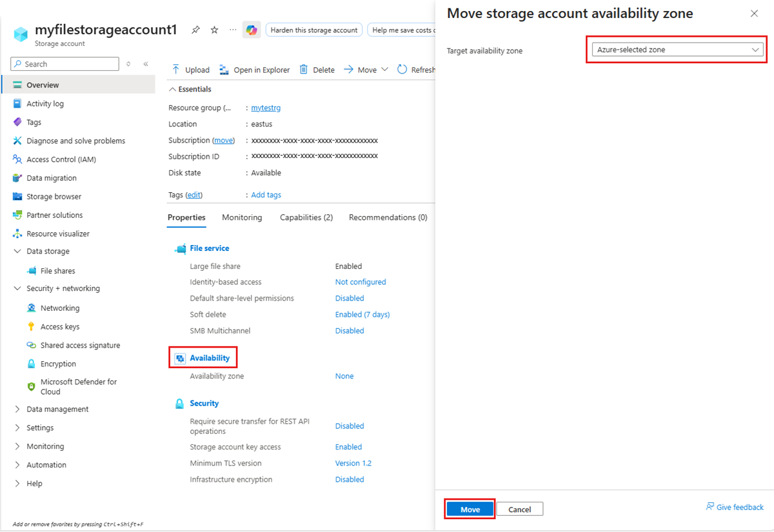Viewport: 774px width, 532px height.
Task: Click the Tags edit link
Action: point(193,195)
